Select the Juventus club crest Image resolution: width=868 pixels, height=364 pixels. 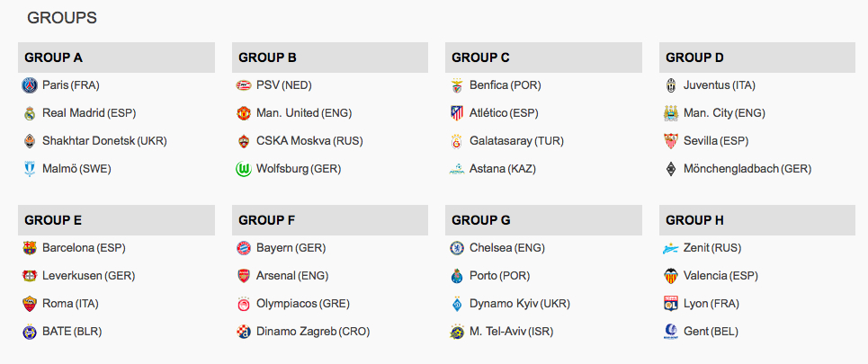(670, 85)
